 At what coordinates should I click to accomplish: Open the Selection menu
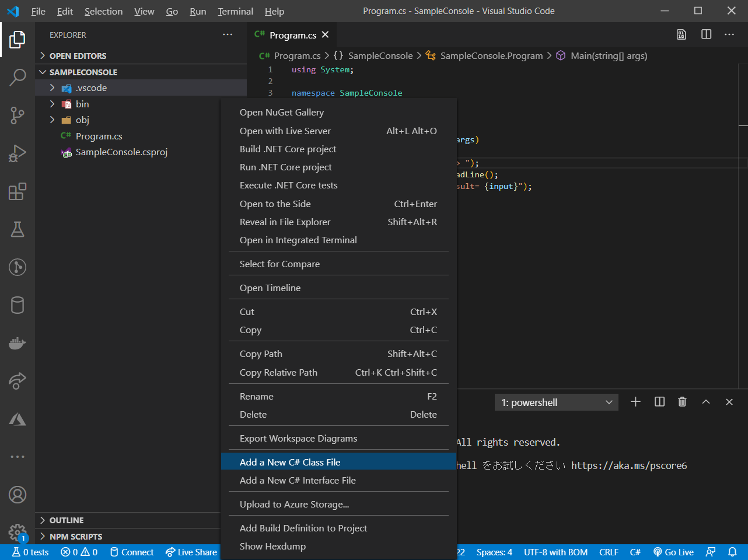pos(103,11)
